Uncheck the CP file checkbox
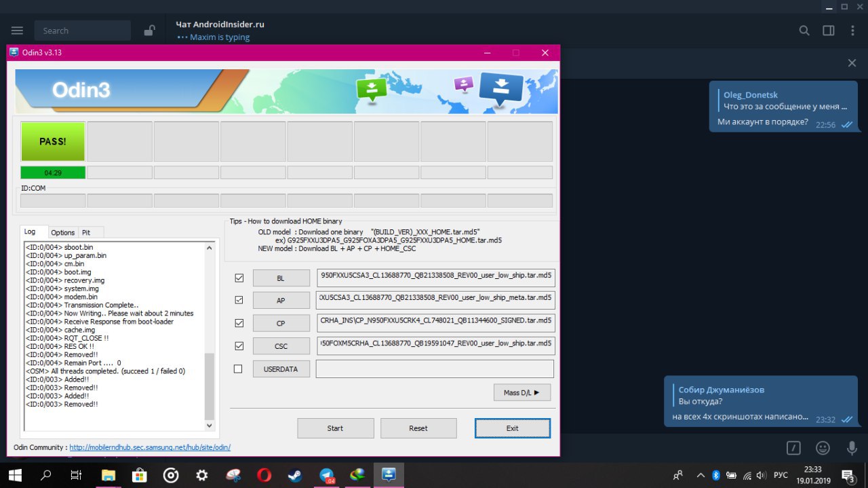 [x=239, y=323]
